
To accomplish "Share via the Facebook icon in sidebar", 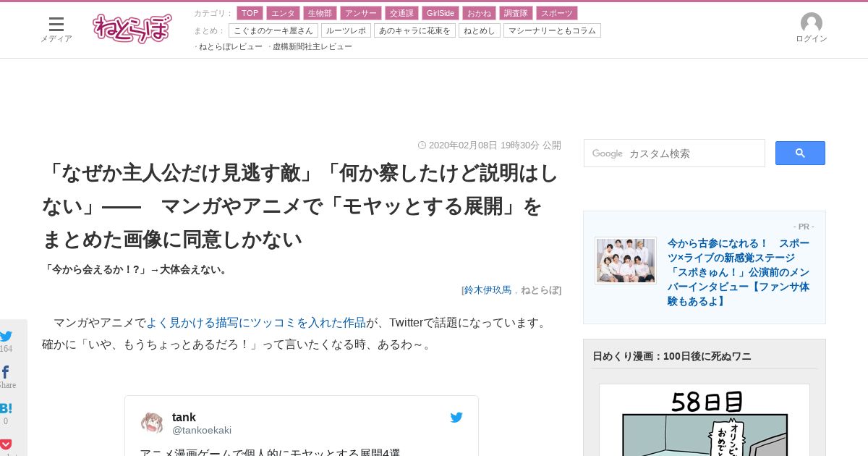I will 6,372.
